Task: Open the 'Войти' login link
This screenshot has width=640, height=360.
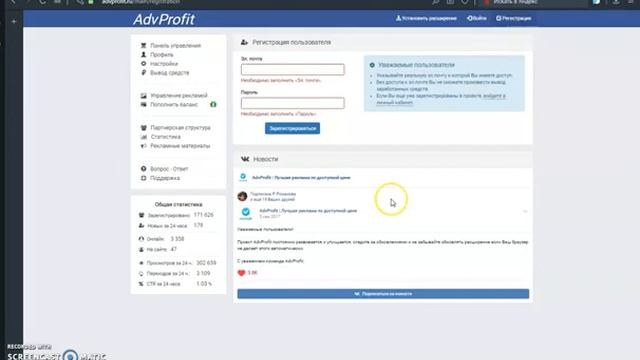Action: [477, 18]
